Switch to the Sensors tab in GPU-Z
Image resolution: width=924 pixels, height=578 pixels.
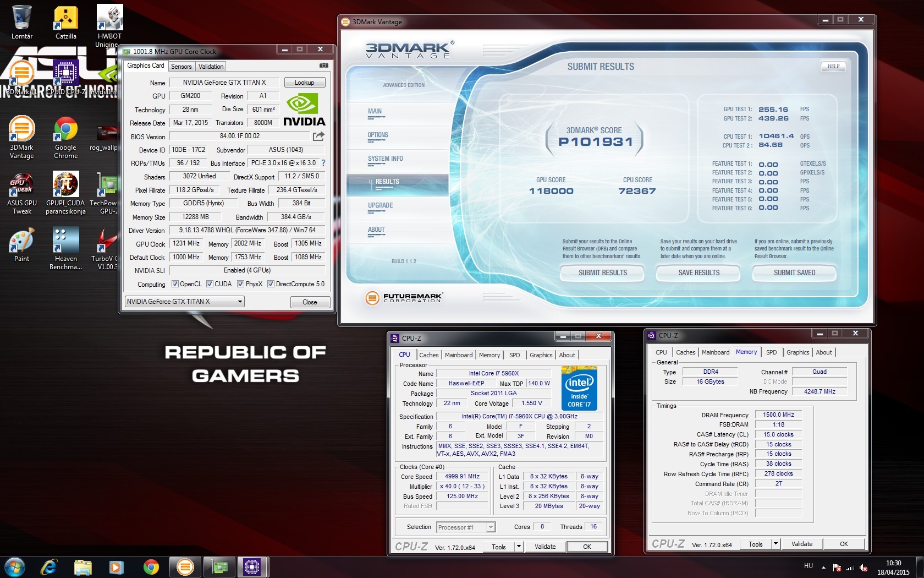click(x=181, y=67)
